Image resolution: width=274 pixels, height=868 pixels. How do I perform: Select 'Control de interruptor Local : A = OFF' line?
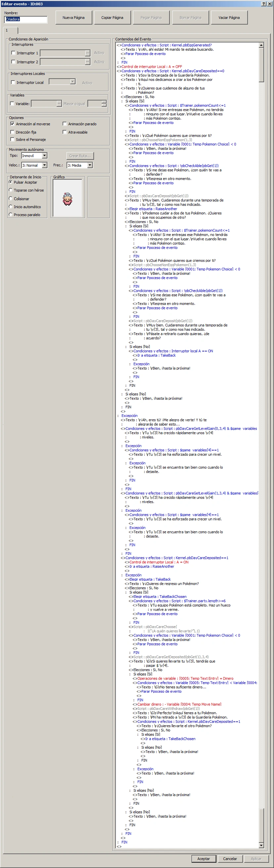(150, 67)
